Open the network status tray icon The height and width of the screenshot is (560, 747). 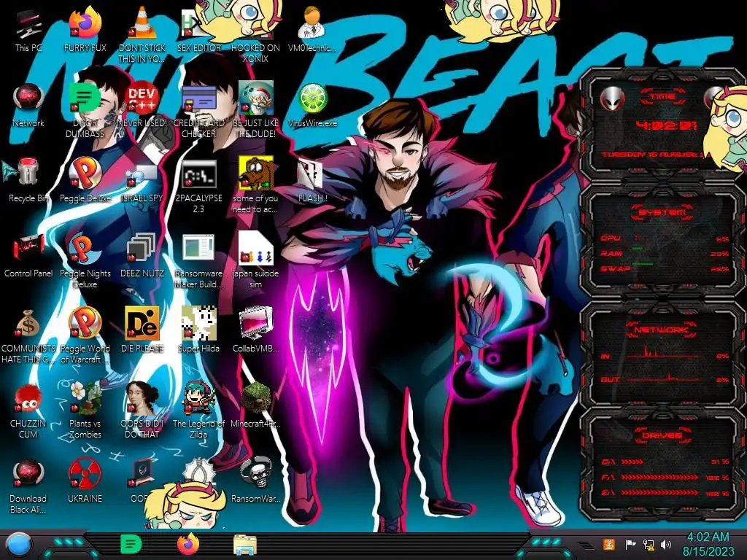649,545
